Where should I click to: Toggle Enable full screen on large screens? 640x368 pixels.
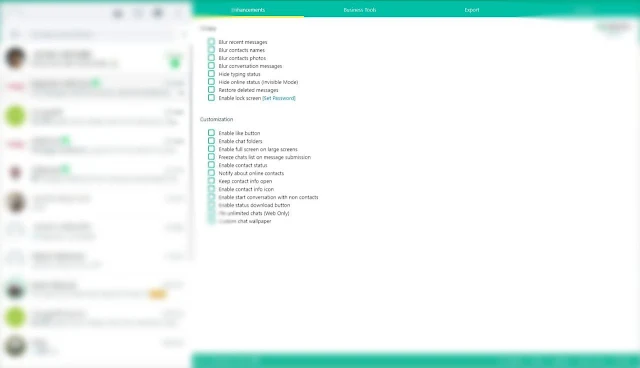coord(211,149)
